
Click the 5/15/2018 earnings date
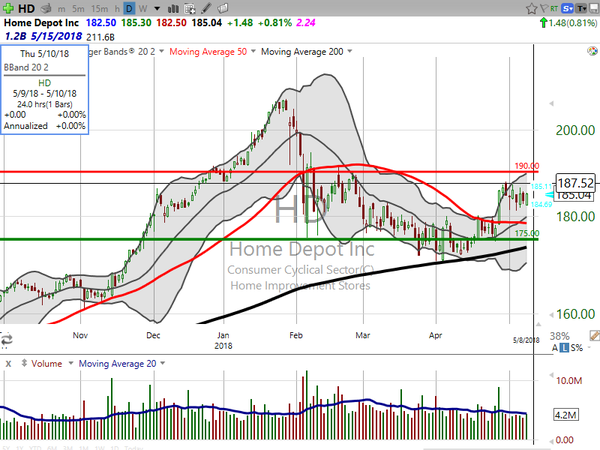56,36
